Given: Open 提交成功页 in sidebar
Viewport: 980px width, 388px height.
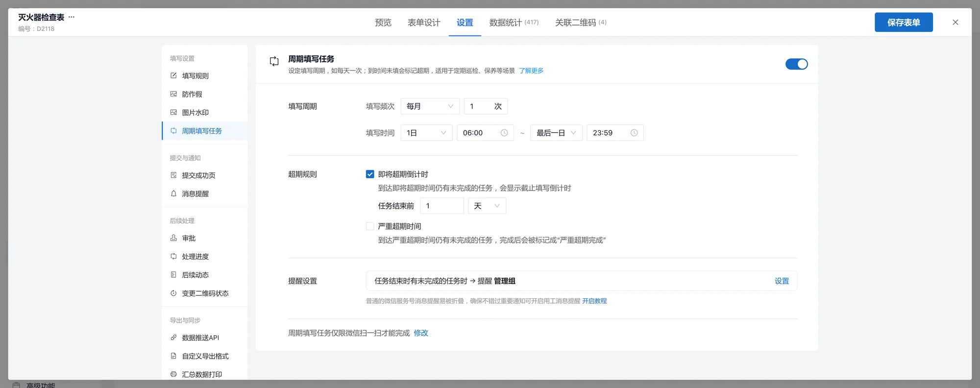Looking at the screenshot, I should pyautogui.click(x=205, y=175).
